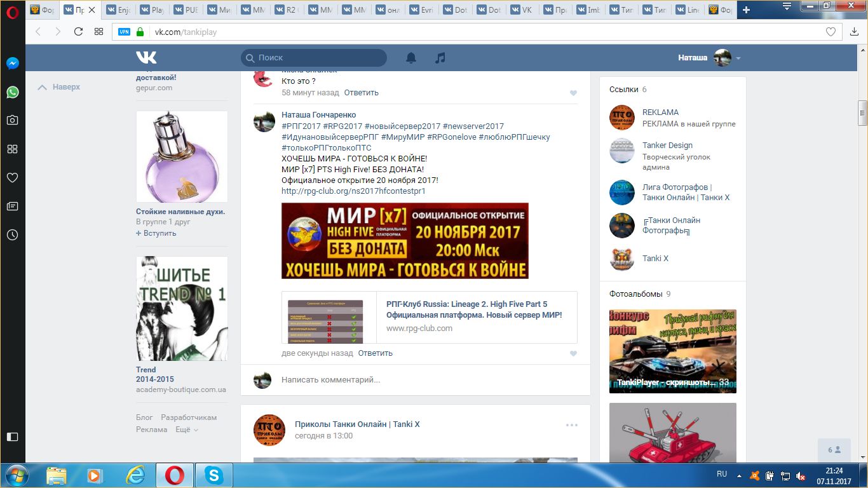Screen dimensions: 868x488
Task: Switch to the 'Line' tab
Action: click(688, 10)
